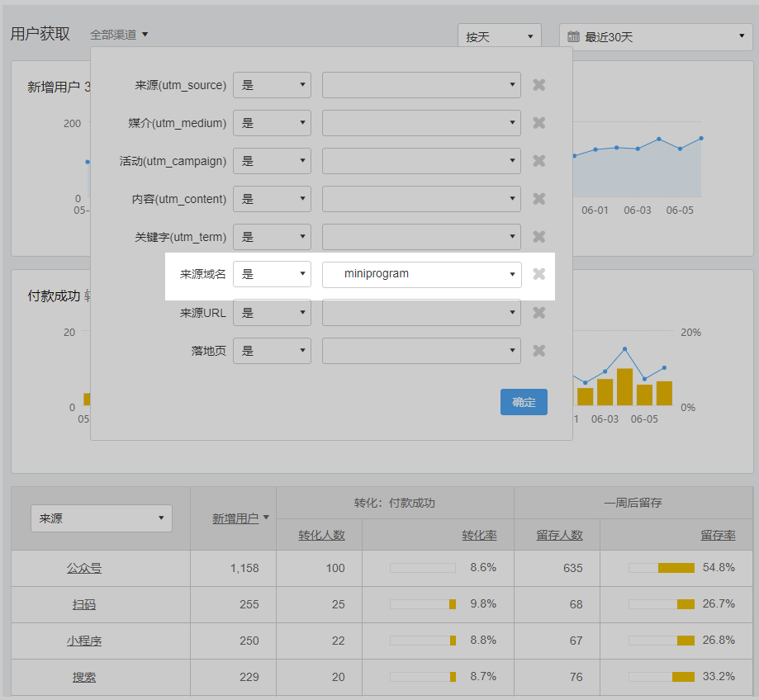Open the 小程序 source detail link
The width and height of the screenshot is (759, 700).
[x=83, y=639]
